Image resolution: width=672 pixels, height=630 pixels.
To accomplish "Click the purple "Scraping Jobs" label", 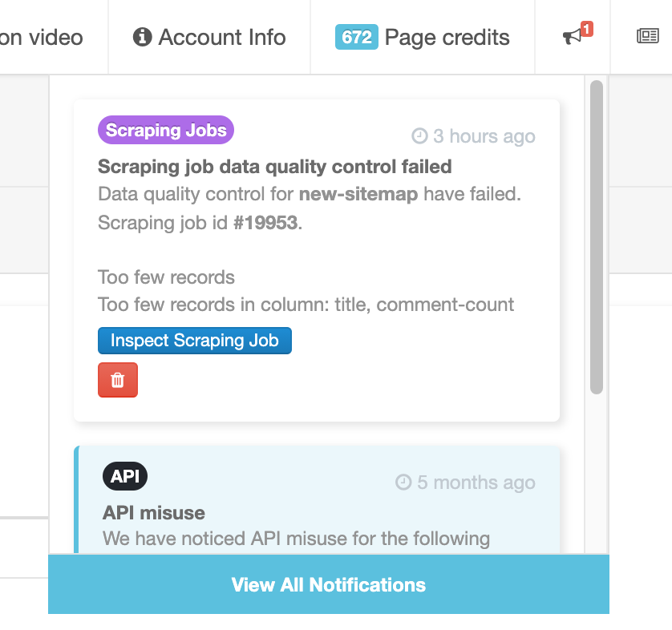I will coord(165,129).
